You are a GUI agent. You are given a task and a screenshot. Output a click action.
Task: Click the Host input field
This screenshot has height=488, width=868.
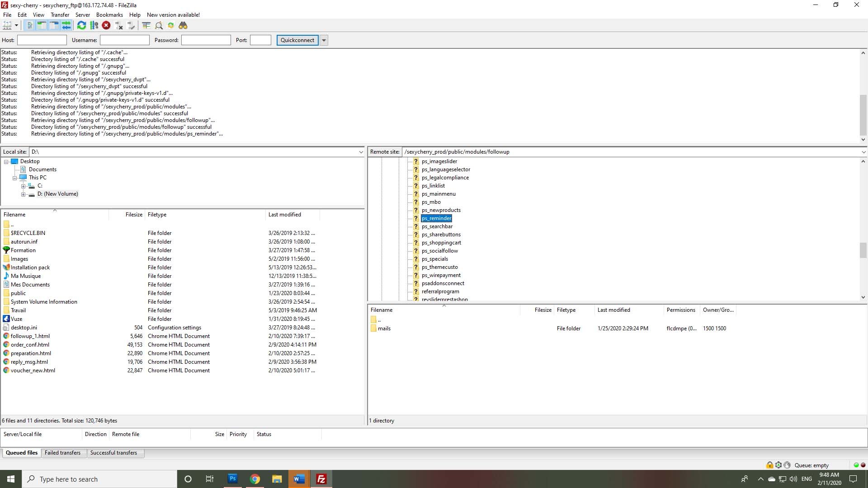point(42,40)
